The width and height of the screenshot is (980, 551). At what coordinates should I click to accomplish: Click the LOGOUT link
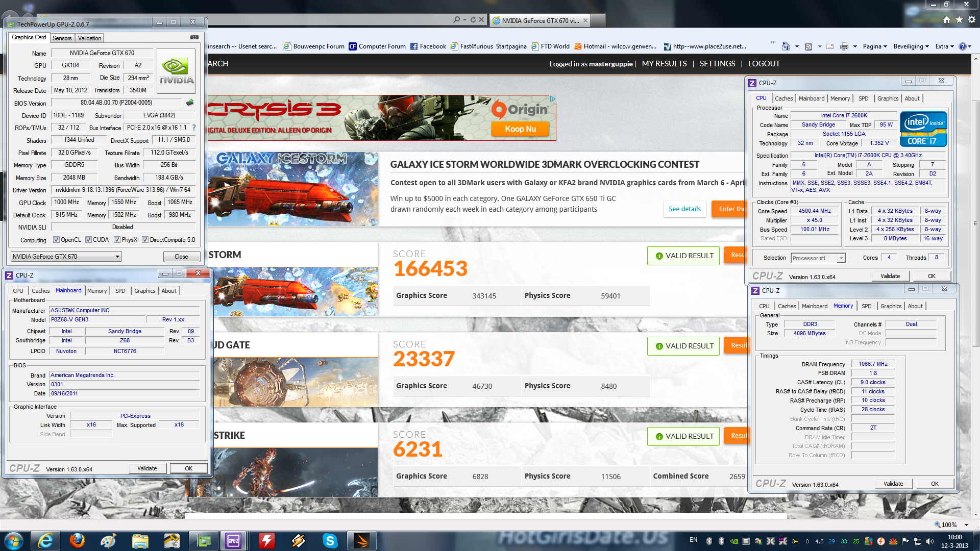tap(764, 64)
